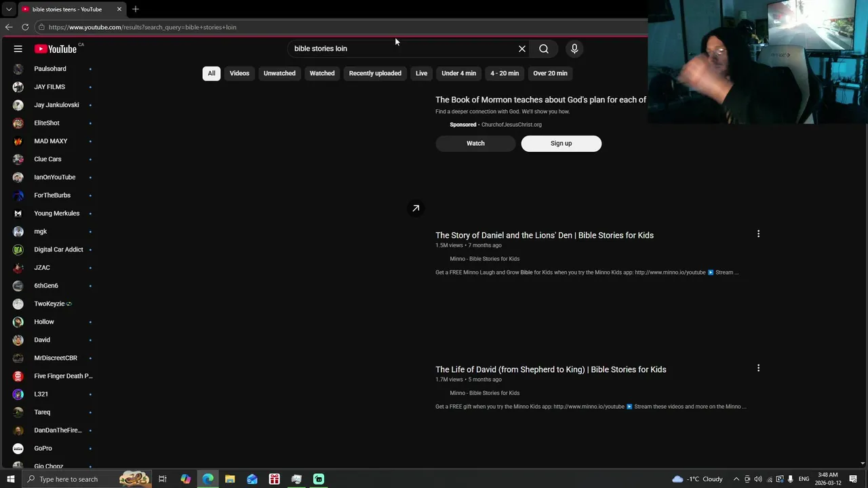Switch input language via ENG indicator

[x=804, y=479]
